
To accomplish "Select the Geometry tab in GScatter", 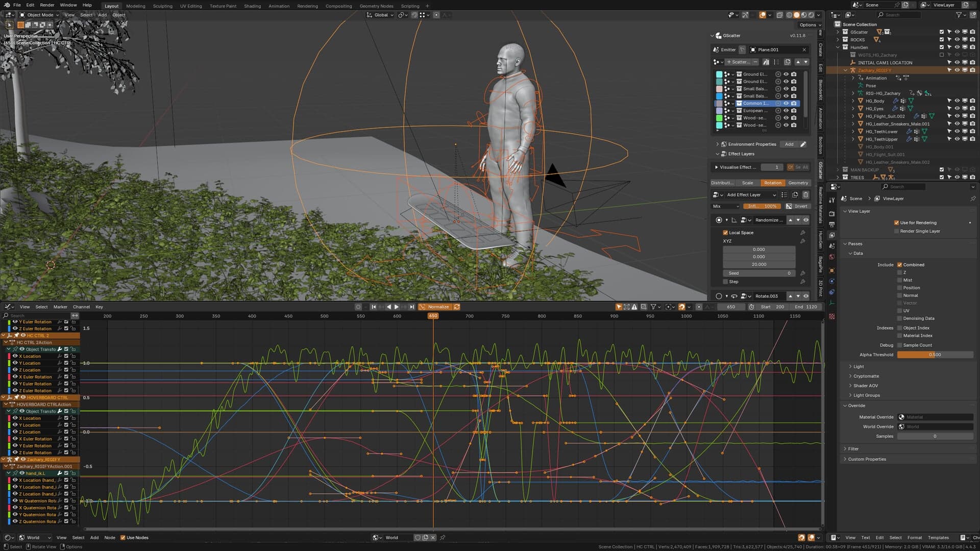I will [x=798, y=183].
